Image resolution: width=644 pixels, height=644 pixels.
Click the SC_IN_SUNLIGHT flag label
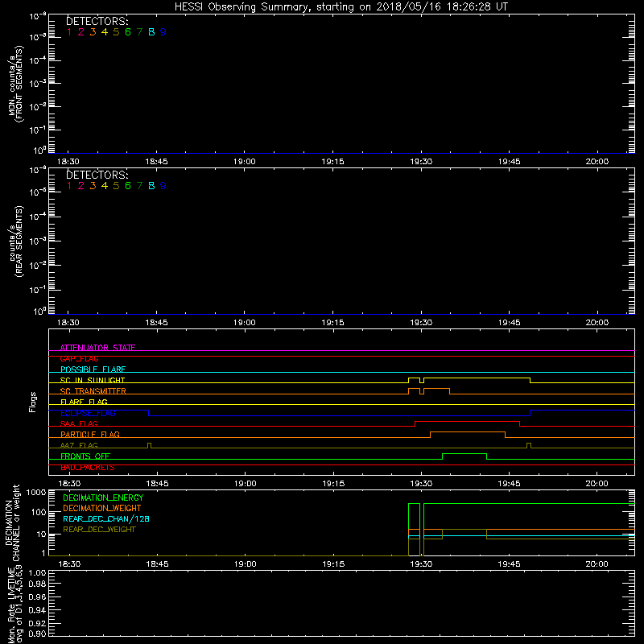[x=93, y=380]
